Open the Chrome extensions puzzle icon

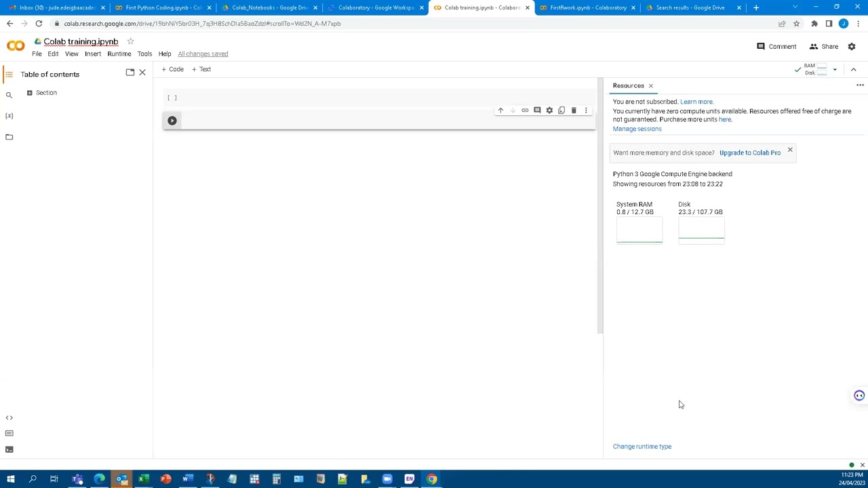tap(814, 23)
